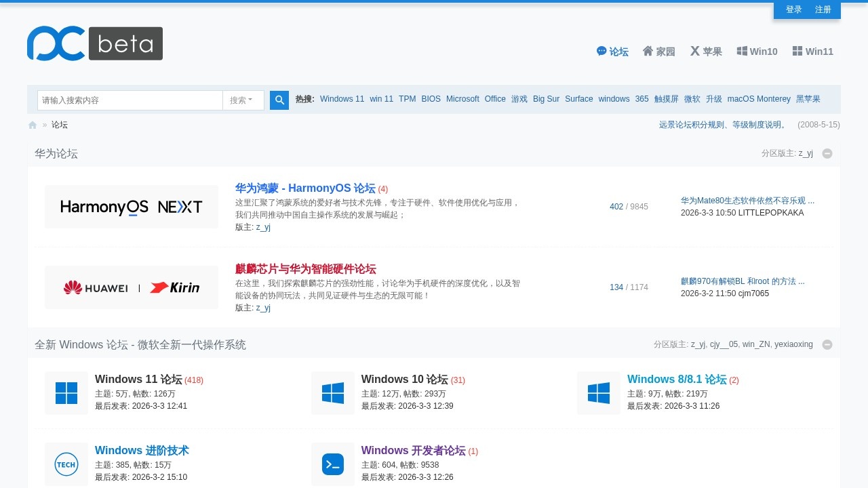The image size is (868, 488).
Task: Click the Windows developer forum terminal icon
Action: coord(333,464)
